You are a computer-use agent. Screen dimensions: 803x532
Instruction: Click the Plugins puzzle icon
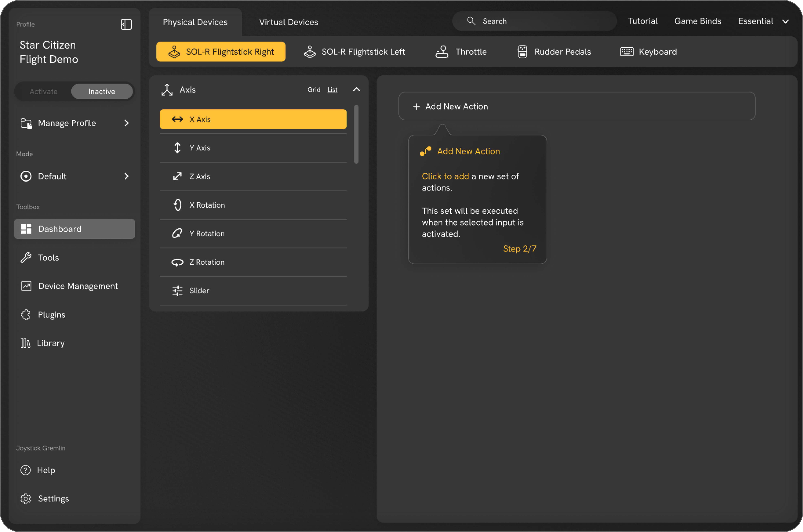coord(26,314)
